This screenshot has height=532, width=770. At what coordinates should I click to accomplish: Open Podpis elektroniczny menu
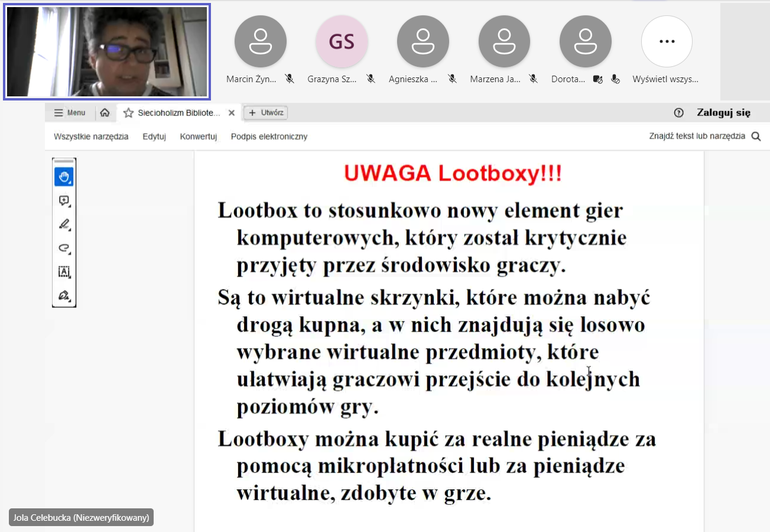point(269,137)
